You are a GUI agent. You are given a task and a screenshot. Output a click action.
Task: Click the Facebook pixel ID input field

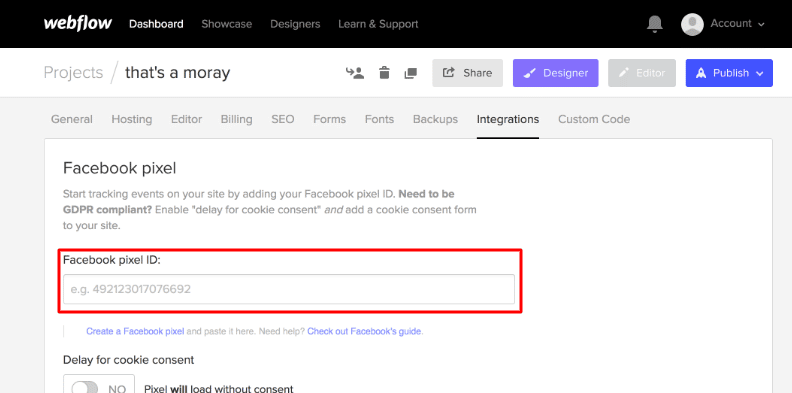(x=289, y=289)
